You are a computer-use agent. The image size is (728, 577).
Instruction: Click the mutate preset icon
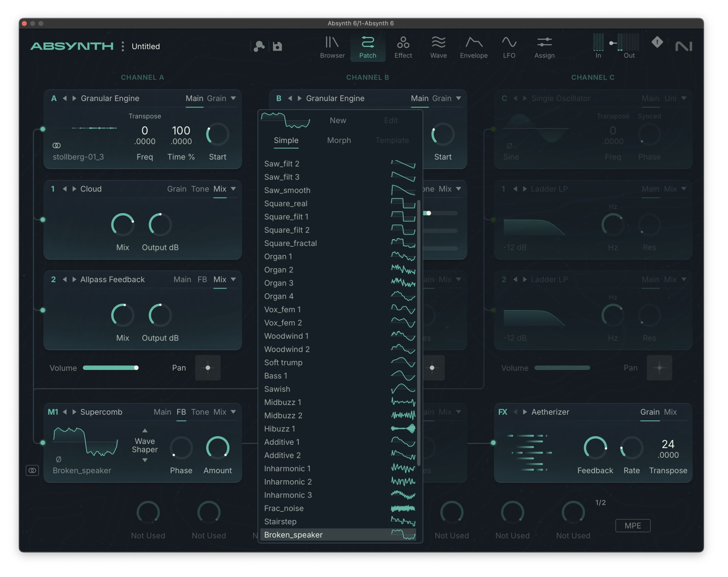(259, 46)
